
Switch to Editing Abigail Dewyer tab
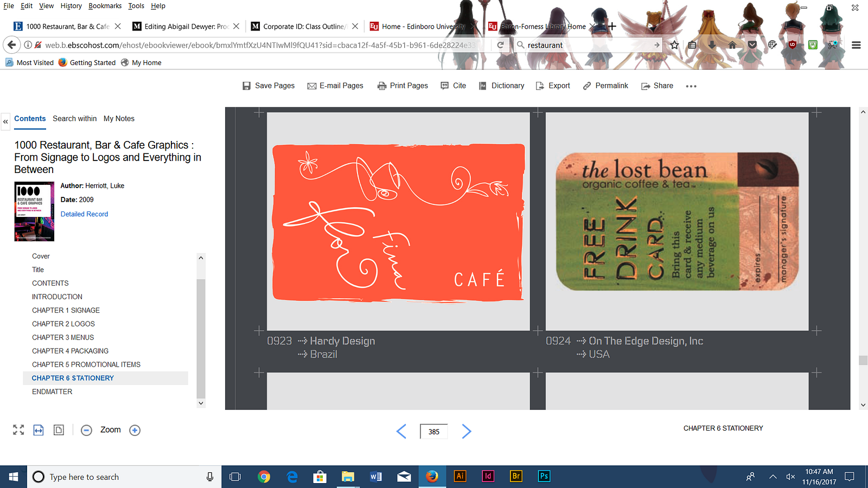click(186, 27)
